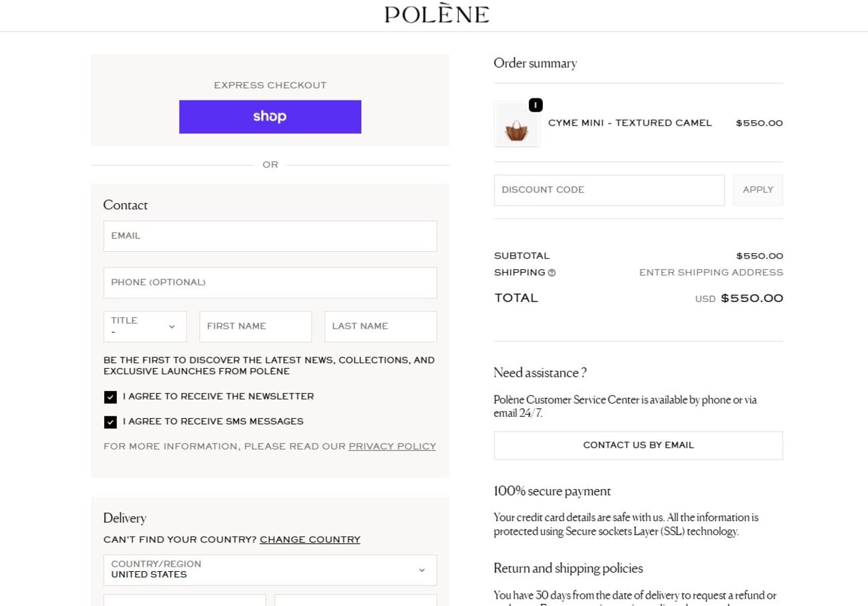Open the Country/Region selector showing United States
The image size is (868, 606).
tap(270, 570)
